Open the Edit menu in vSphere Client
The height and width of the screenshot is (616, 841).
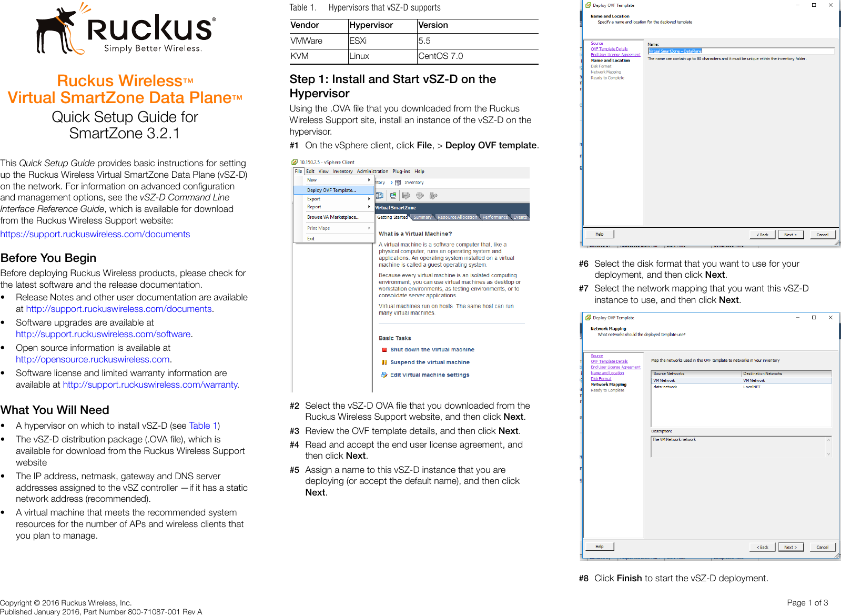pyautogui.click(x=310, y=171)
